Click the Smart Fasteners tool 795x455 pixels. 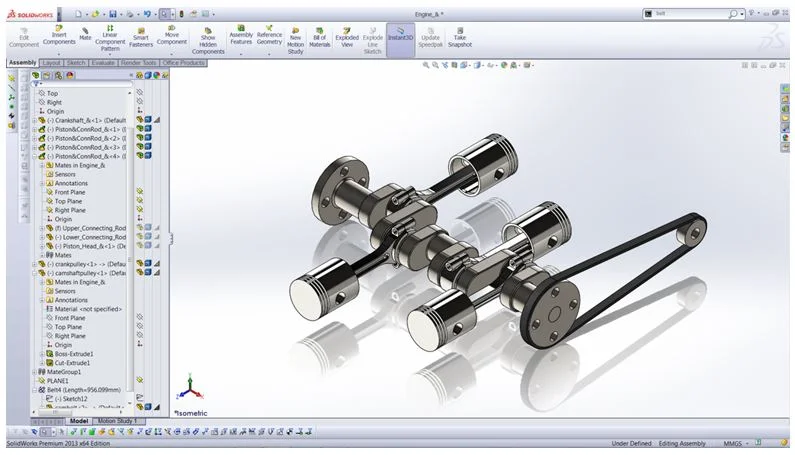coord(141,38)
